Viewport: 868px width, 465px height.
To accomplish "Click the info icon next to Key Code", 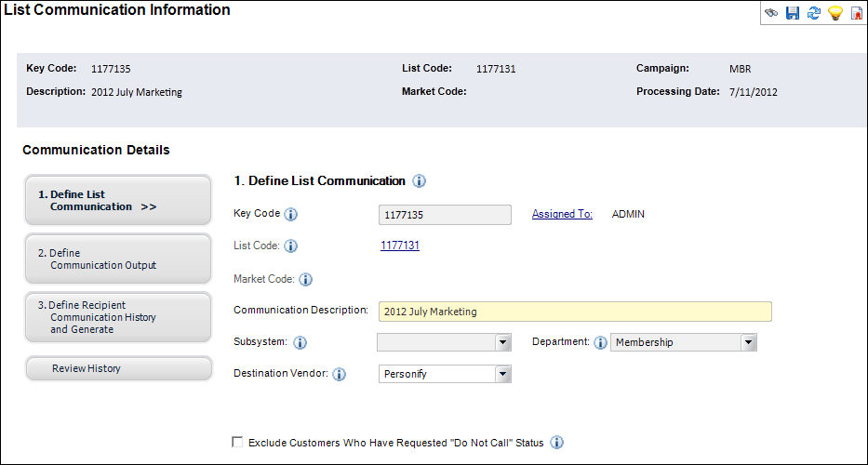I will point(290,214).
